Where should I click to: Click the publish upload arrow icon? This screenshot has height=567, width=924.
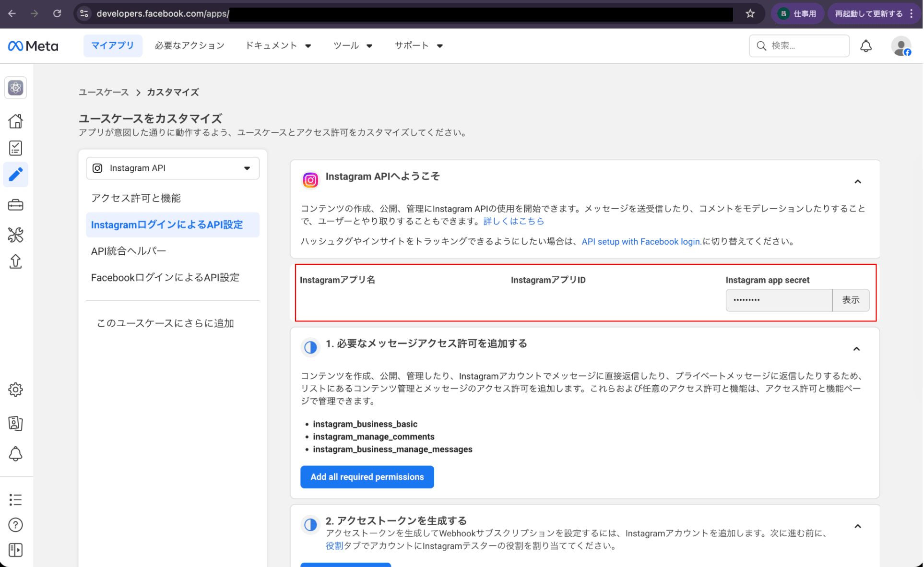(15, 261)
